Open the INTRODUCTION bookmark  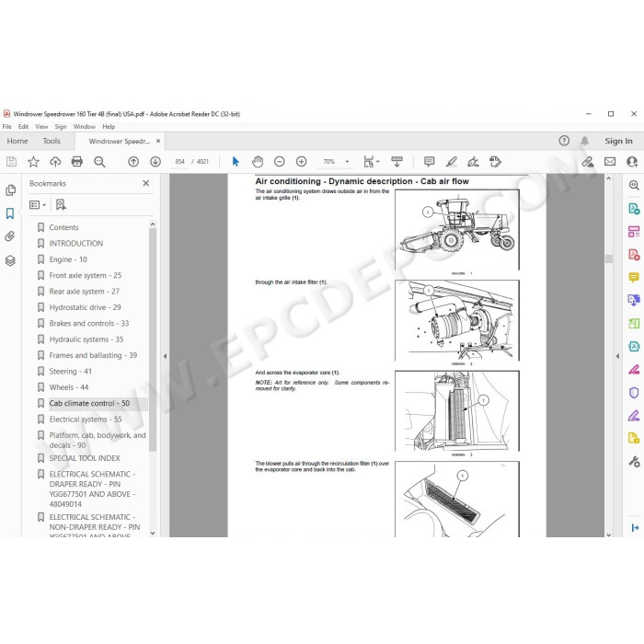coord(76,243)
